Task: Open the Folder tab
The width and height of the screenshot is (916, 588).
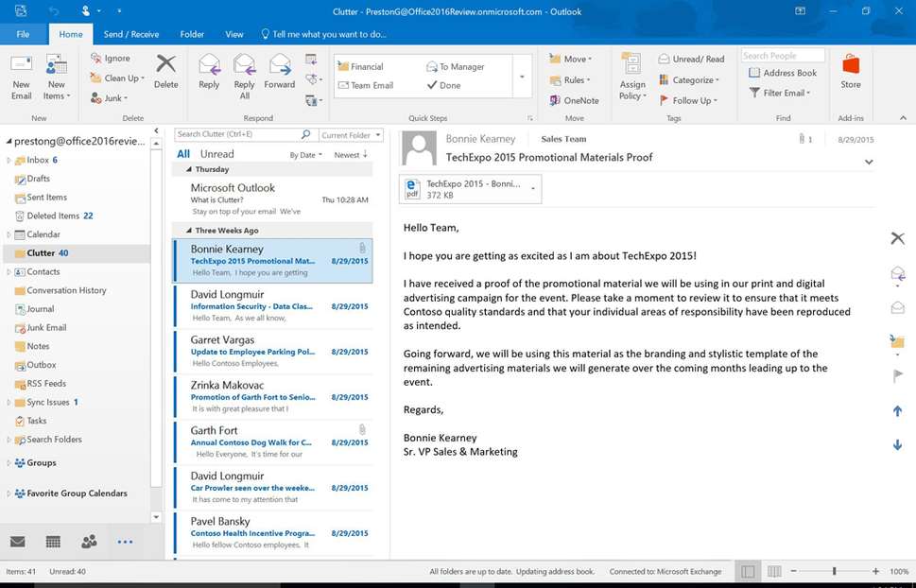Action: [x=192, y=34]
